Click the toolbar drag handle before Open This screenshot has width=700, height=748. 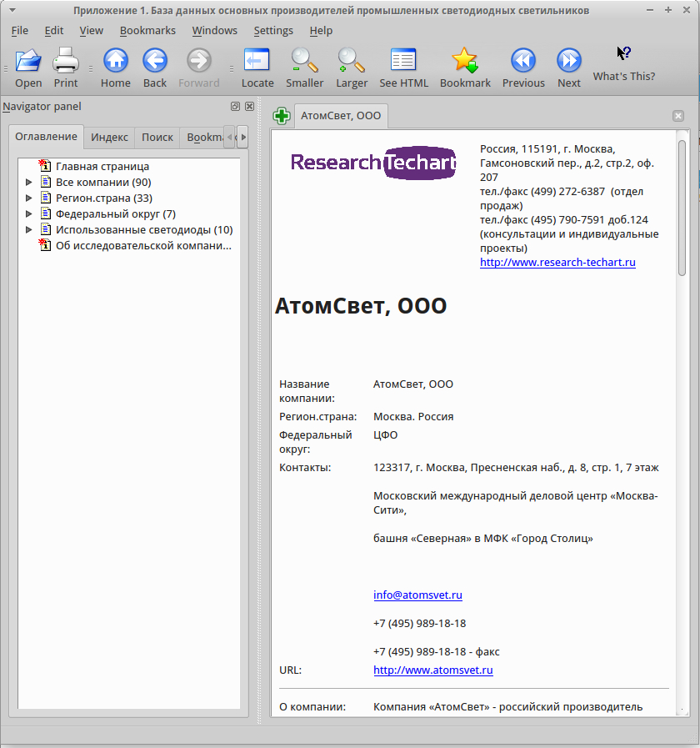[x=6, y=68]
